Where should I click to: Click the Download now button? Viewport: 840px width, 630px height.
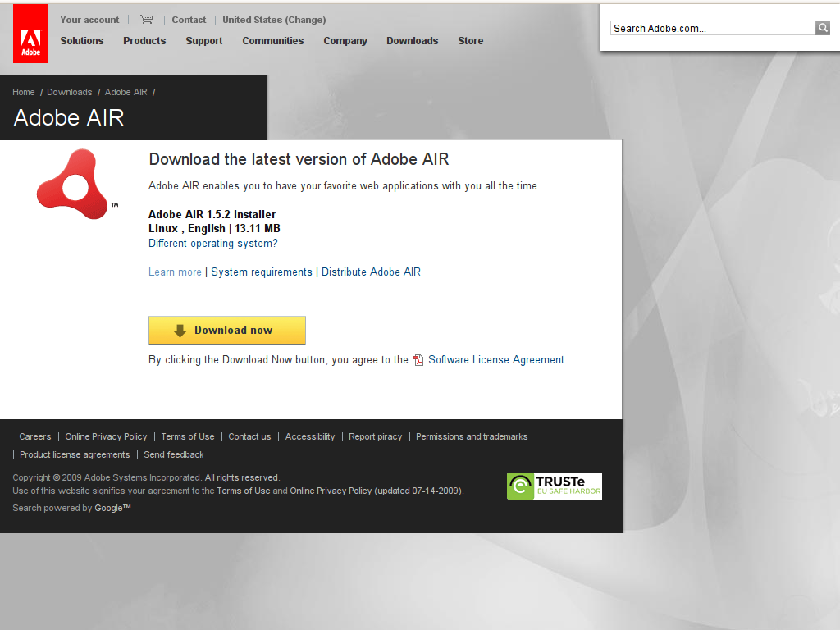pyautogui.click(x=227, y=330)
